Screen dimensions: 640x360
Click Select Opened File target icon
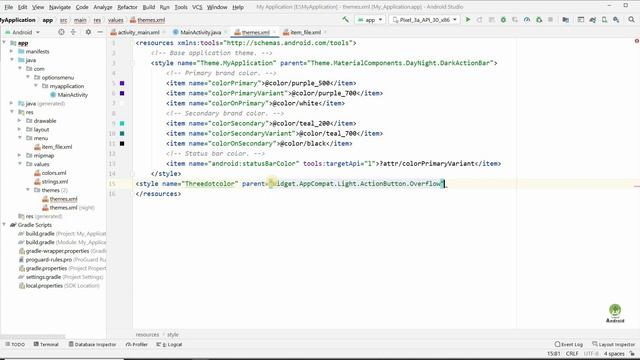coord(61,32)
